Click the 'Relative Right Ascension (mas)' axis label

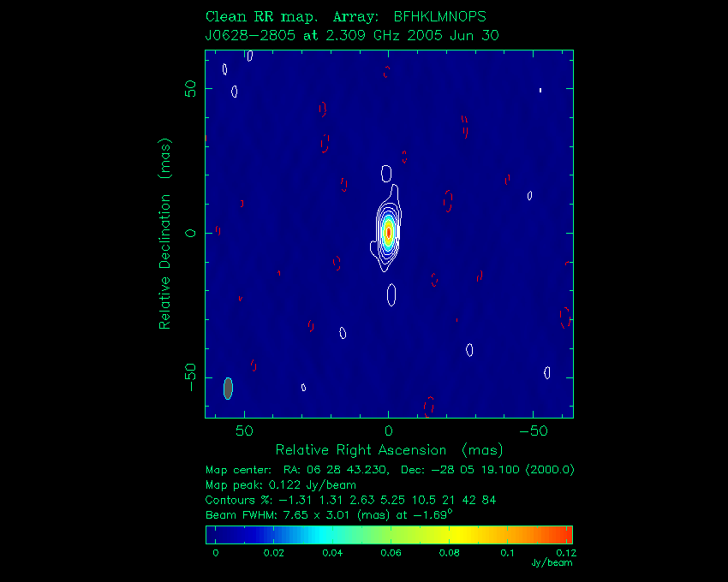(x=389, y=449)
